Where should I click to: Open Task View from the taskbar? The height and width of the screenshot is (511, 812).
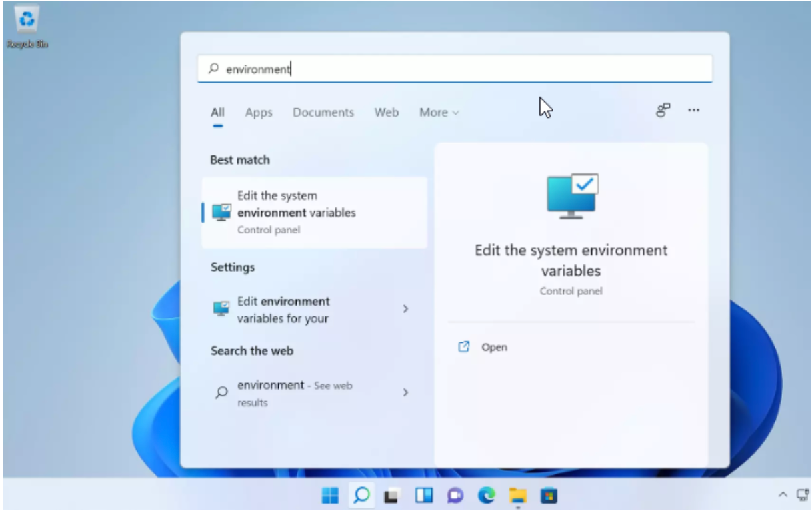point(392,496)
